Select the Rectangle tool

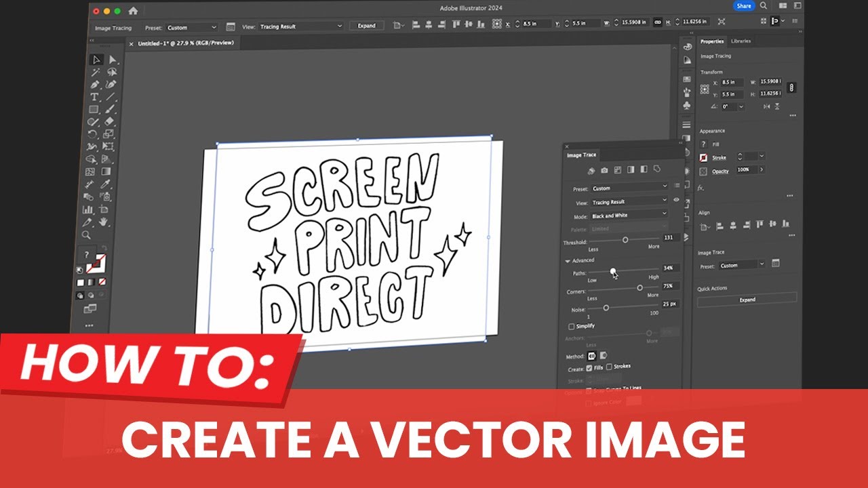click(x=94, y=109)
